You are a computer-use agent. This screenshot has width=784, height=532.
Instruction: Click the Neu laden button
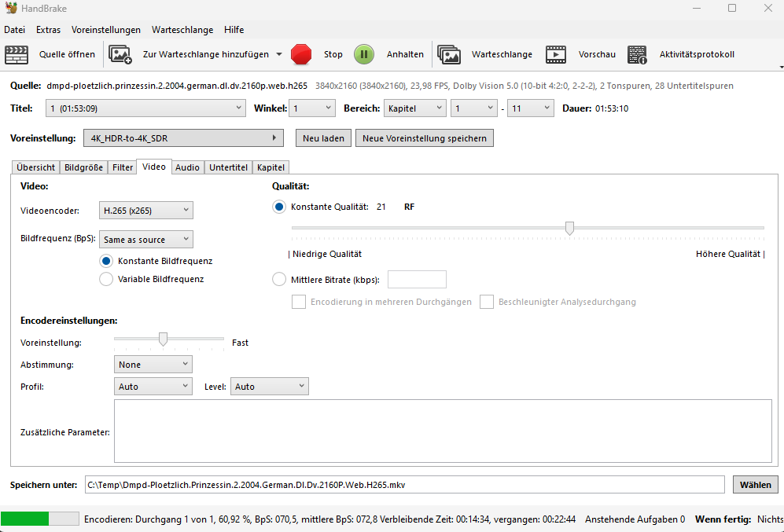[x=323, y=138]
